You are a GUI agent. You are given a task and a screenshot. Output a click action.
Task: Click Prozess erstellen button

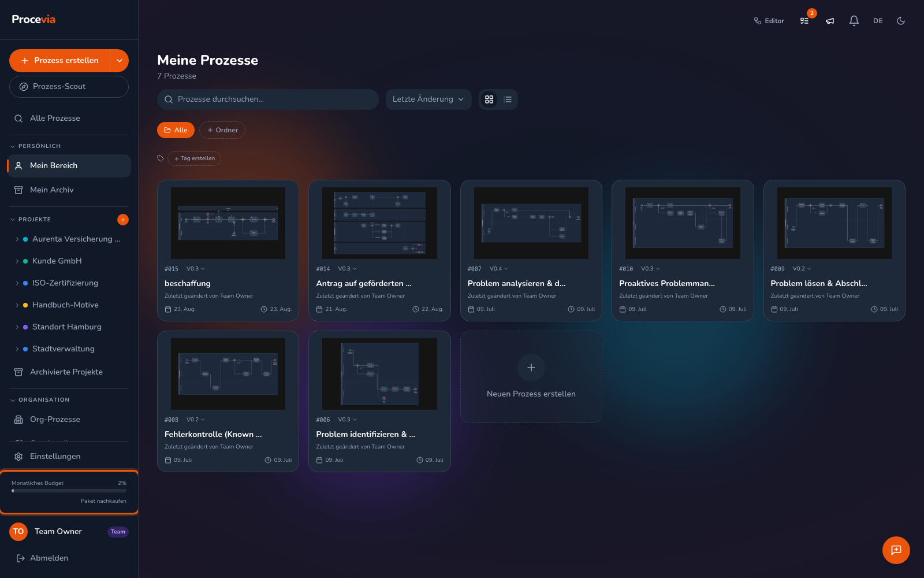tap(60, 61)
